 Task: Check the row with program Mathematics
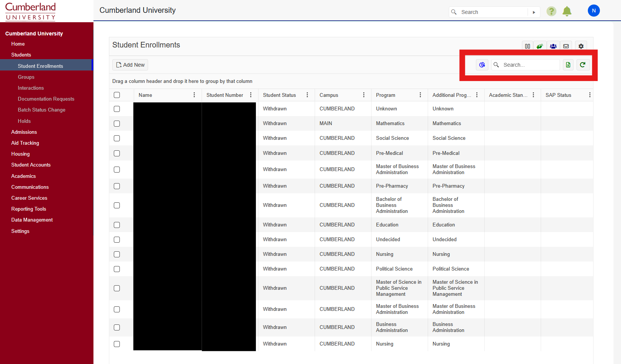coord(117,124)
